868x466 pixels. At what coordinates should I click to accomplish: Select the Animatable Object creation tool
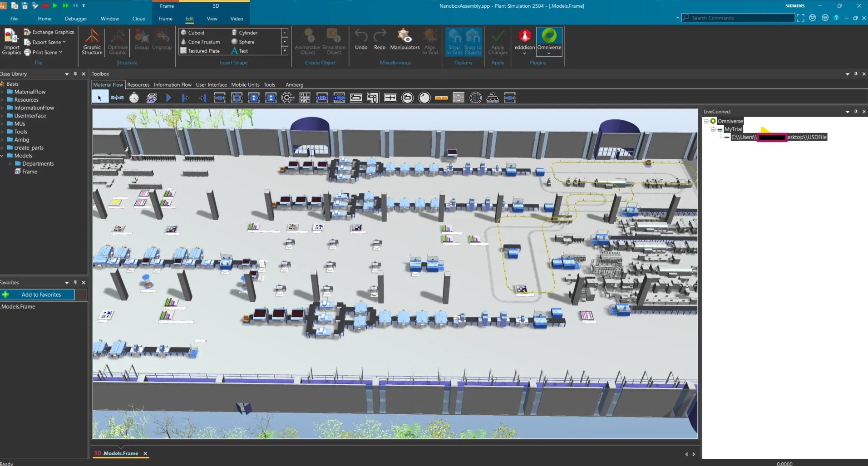point(307,42)
